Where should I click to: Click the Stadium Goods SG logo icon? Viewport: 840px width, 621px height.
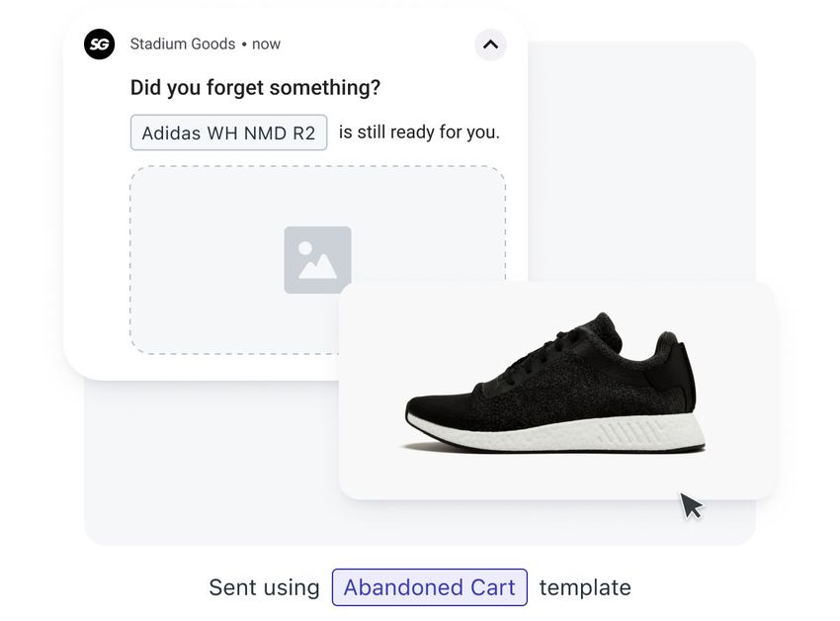[x=99, y=44]
